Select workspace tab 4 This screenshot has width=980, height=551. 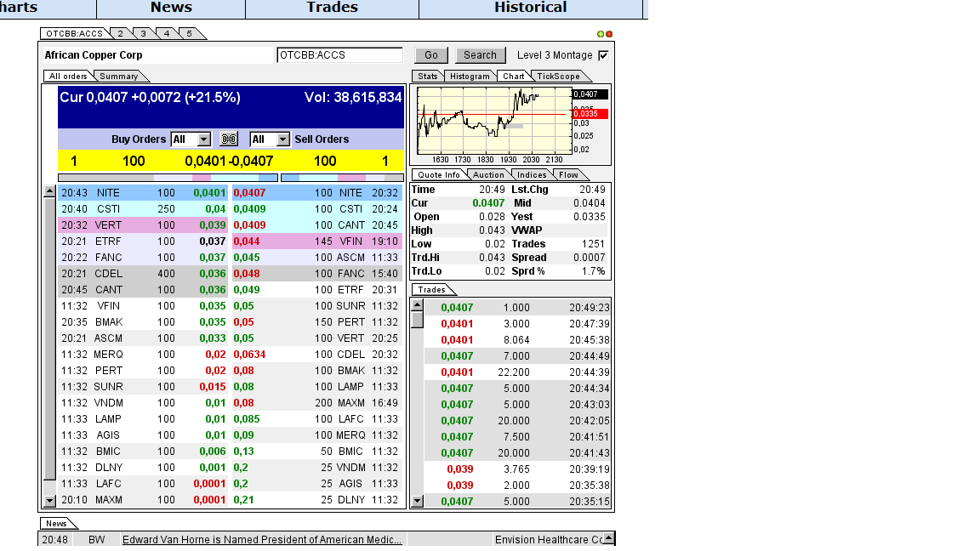click(x=166, y=34)
